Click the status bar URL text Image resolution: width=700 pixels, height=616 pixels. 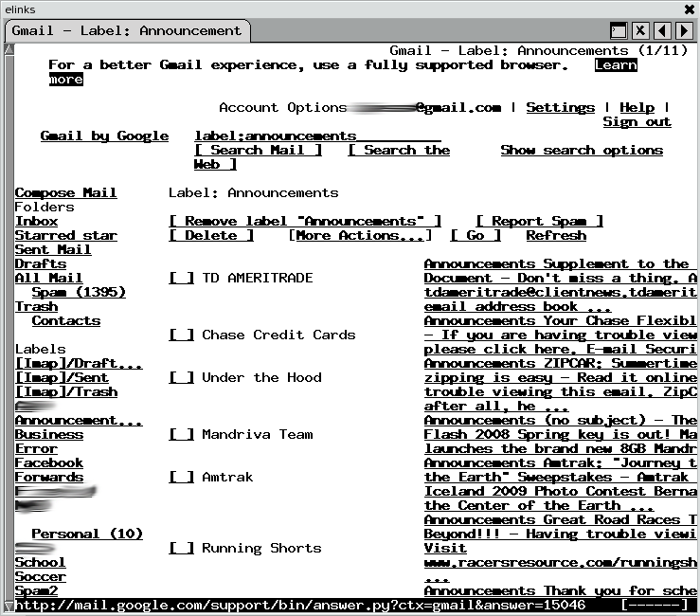300,606
